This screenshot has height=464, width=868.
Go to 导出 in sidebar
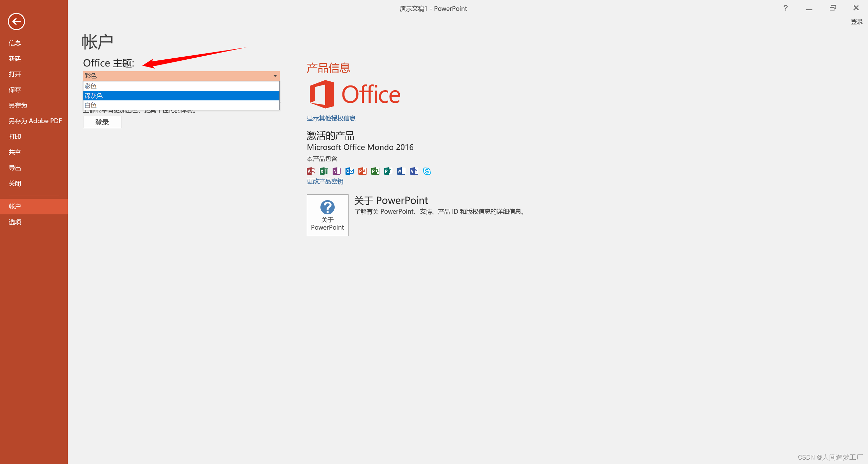point(15,168)
